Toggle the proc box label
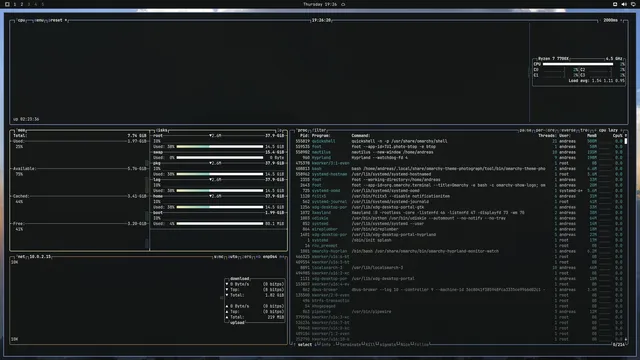The image size is (640, 360). [302, 130]
